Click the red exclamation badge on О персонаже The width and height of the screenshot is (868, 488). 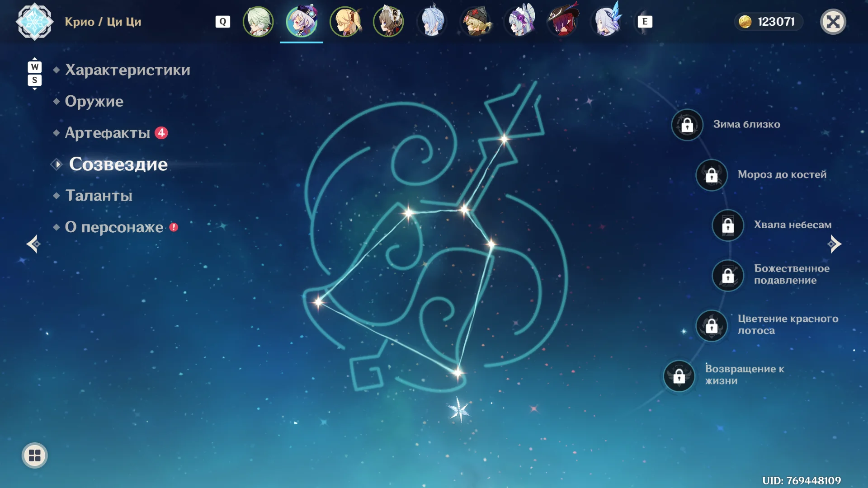point(174,227)
